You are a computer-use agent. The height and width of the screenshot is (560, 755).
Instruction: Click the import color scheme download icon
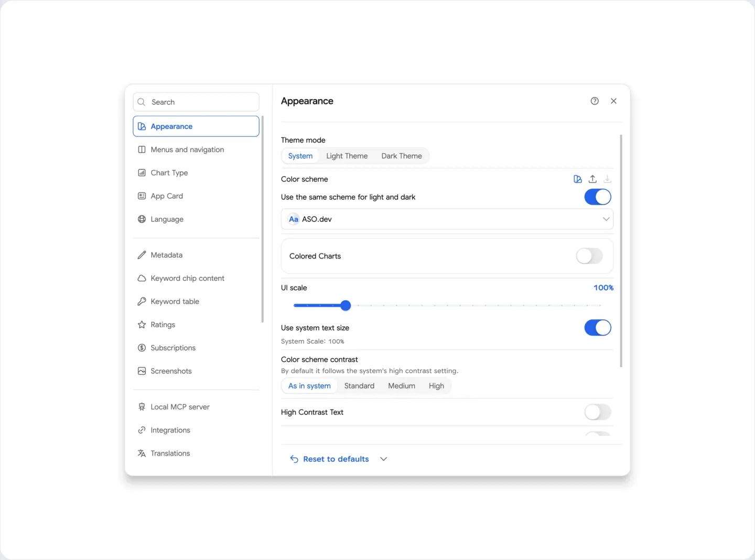[607, 179]
